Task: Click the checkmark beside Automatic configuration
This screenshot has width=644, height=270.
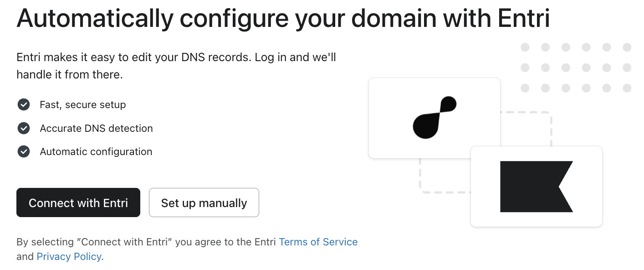Action: (23, 151)
